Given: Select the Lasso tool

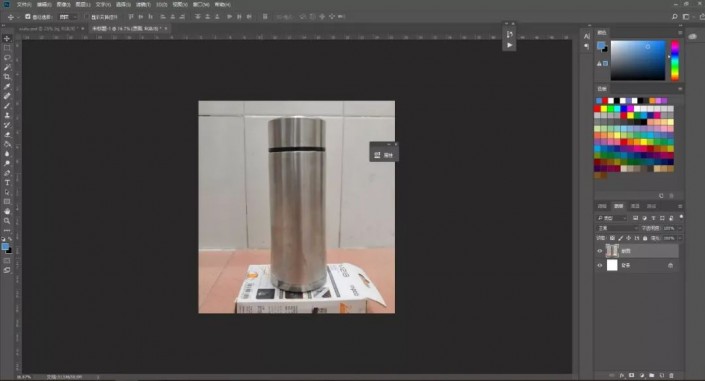Looking at the screenshot, I should (7, 58).
